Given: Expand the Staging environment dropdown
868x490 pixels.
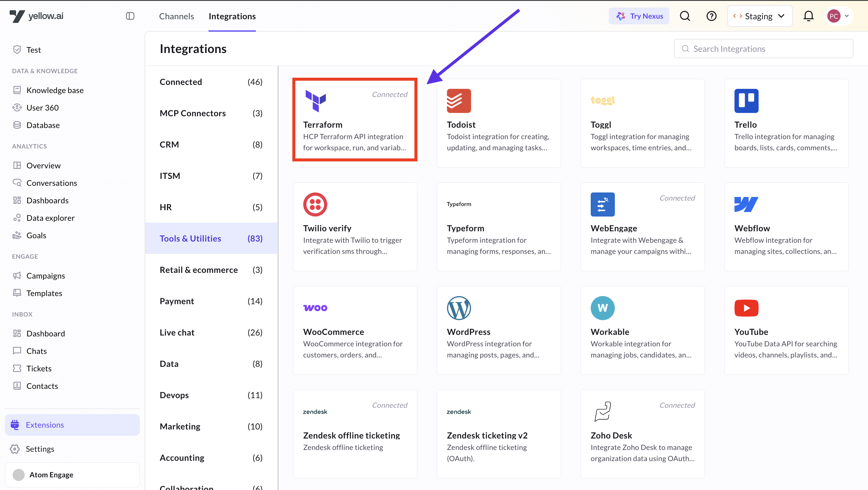Looking at the screenshot, I should [x=759, y=16].
